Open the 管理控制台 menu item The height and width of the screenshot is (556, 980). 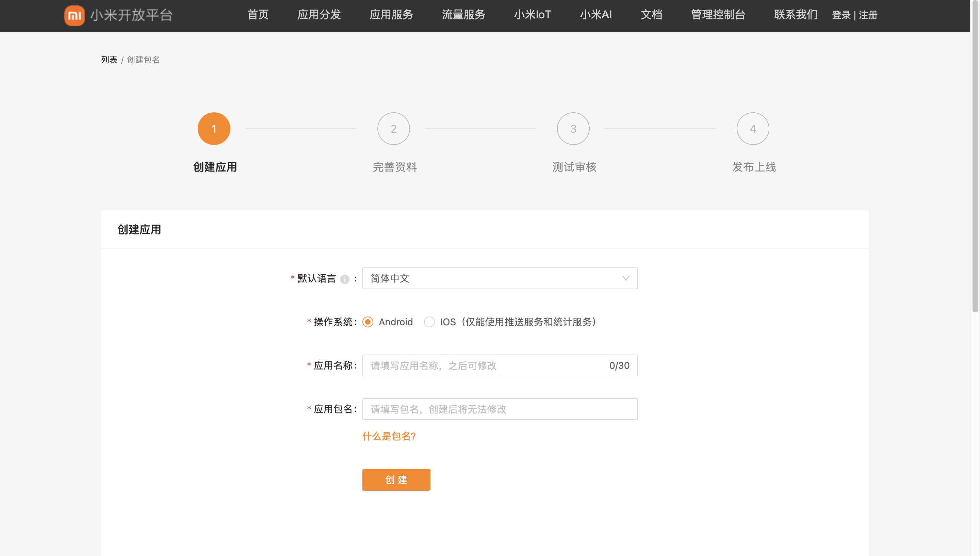718,15
